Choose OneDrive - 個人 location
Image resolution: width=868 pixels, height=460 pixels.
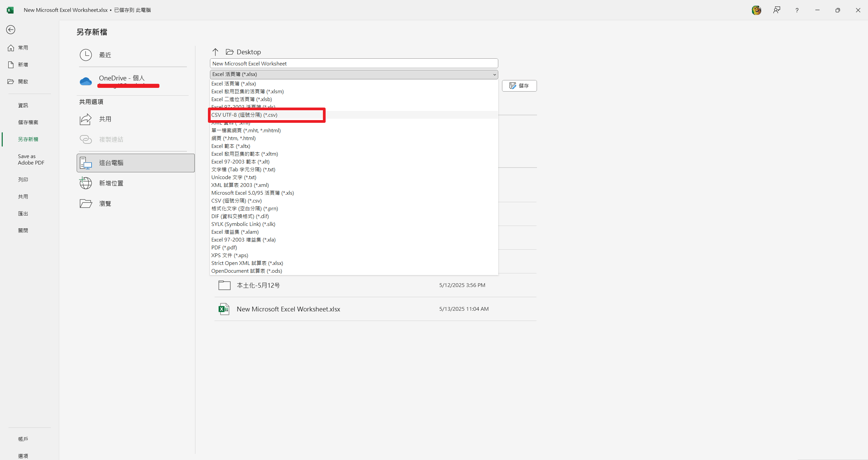click(x=136, y=81)
